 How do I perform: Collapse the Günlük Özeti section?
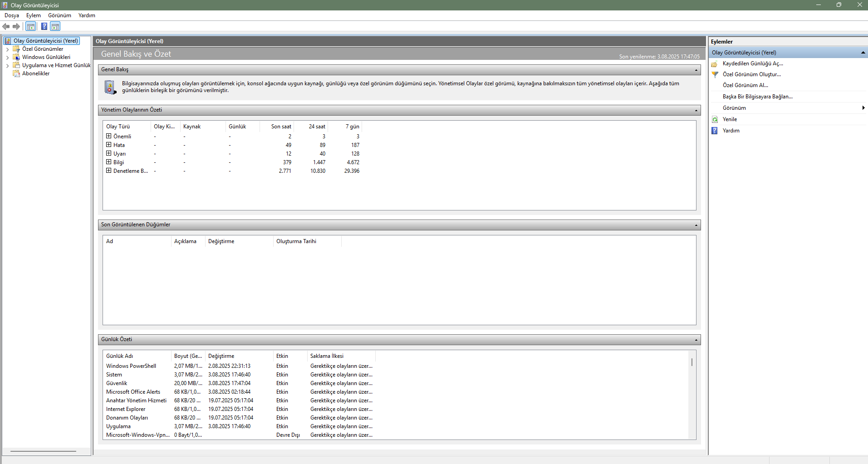[696, 340]
